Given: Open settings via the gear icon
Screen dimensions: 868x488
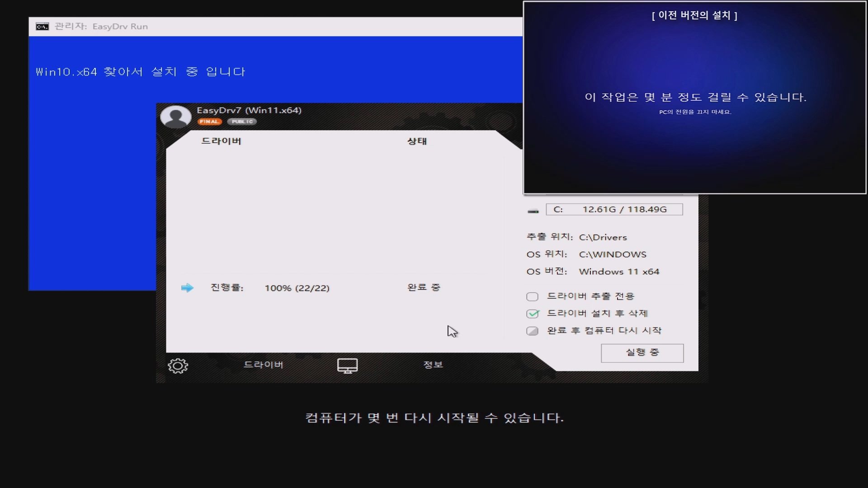Looking at the screenshot, I should pos(178,366).
